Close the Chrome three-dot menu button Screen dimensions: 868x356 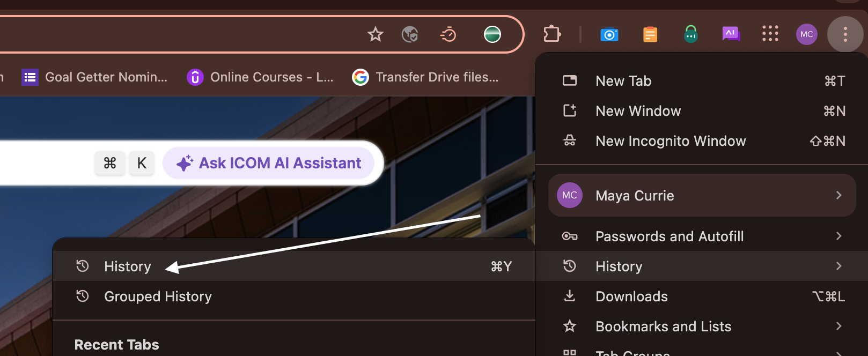tap(845, 34)
